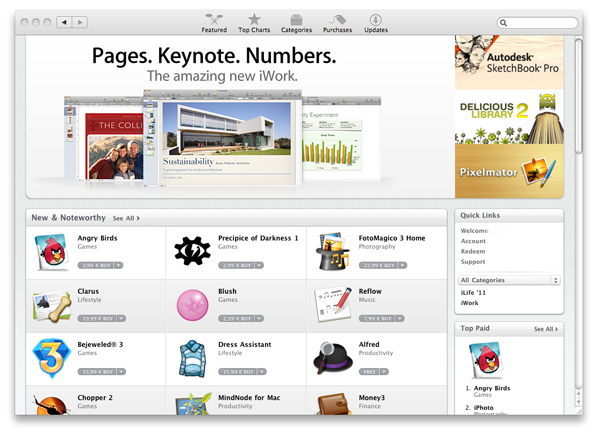Open iPhoto in the Top Paid list
Viewport: 600px width, 437px height.
pos(484,408)
